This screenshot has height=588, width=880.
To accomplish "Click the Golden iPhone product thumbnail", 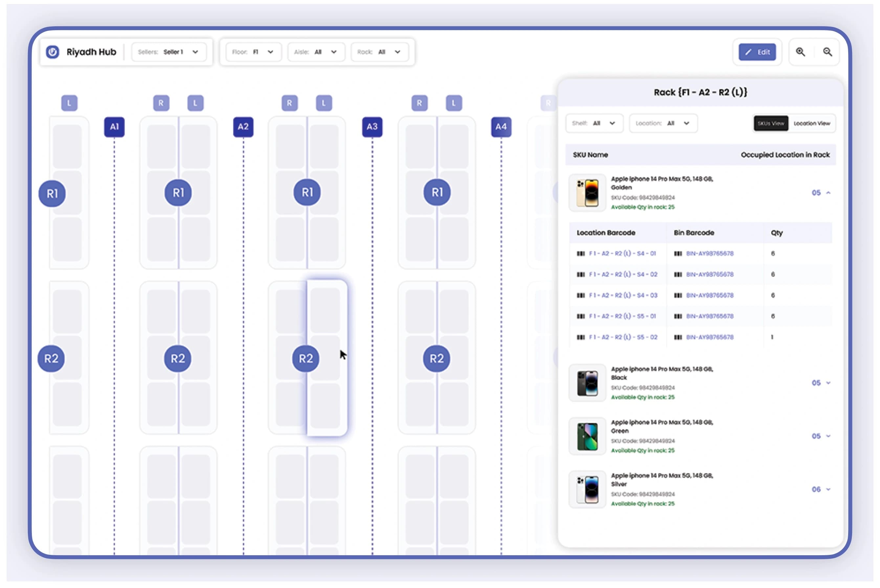I will (x=587, y=193).
